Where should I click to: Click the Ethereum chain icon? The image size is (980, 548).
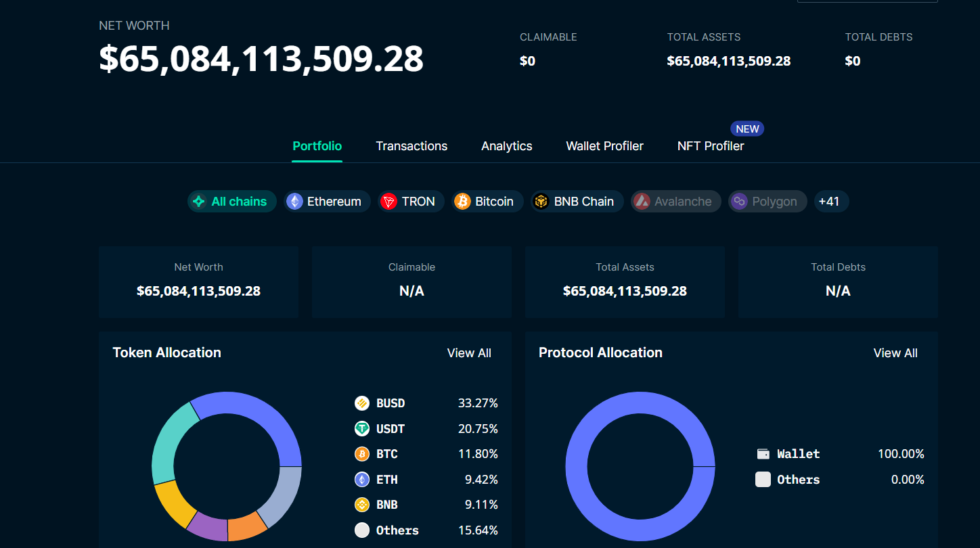coord(294,202)
